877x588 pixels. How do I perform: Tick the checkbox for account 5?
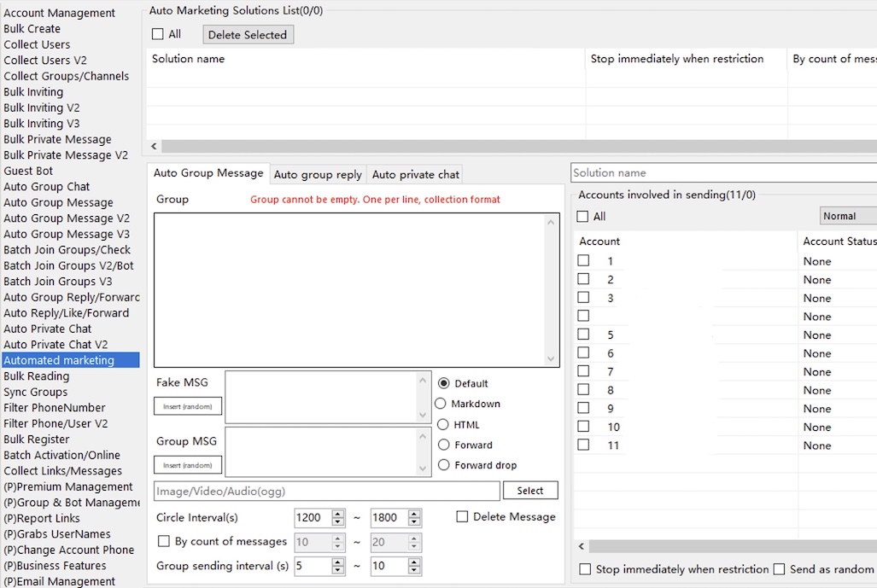(583, 335)
